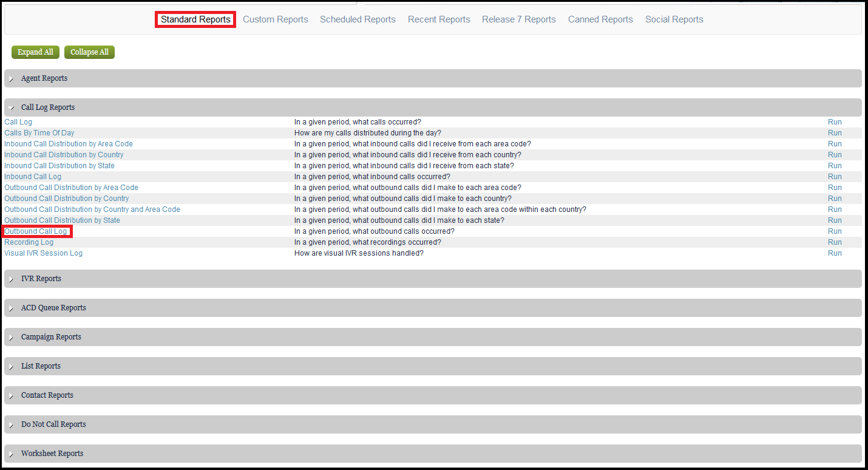This screenshot has height=470, width=868.
Task: Expand the List Reports section
Action: pyautogui.click(x=433, y=366)
